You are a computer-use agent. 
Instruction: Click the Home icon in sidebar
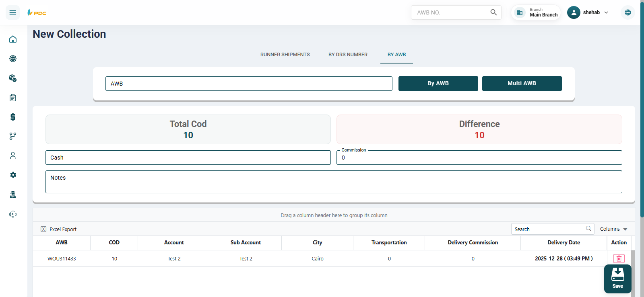click(13, 39)
